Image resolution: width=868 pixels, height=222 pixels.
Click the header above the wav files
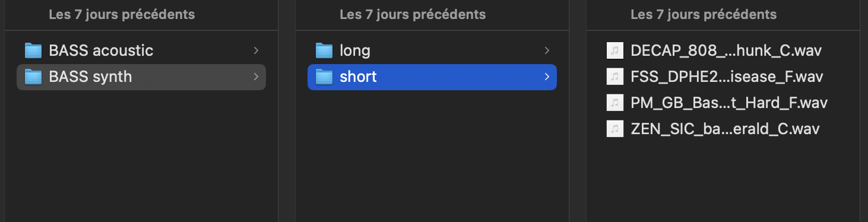704,14
